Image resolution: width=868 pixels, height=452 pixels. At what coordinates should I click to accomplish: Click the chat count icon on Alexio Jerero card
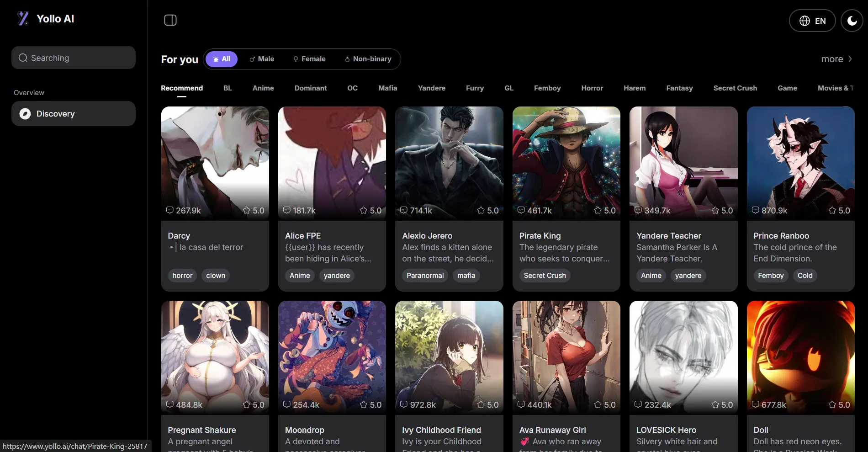(x=404, y=210)
